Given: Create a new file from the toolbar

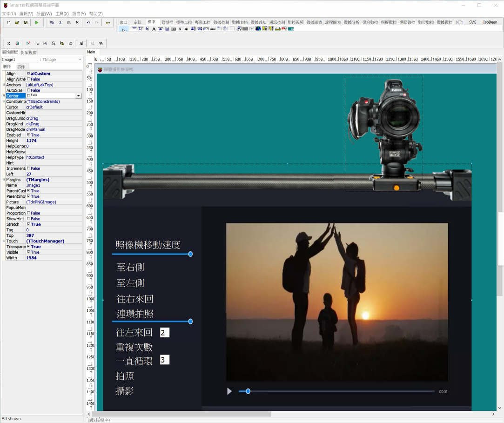Looking at the screenshot, I should [x=9, y=22].
